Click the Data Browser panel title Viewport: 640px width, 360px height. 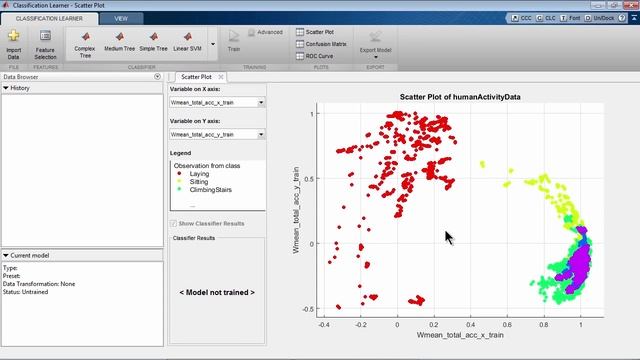[x=20, y=77]
